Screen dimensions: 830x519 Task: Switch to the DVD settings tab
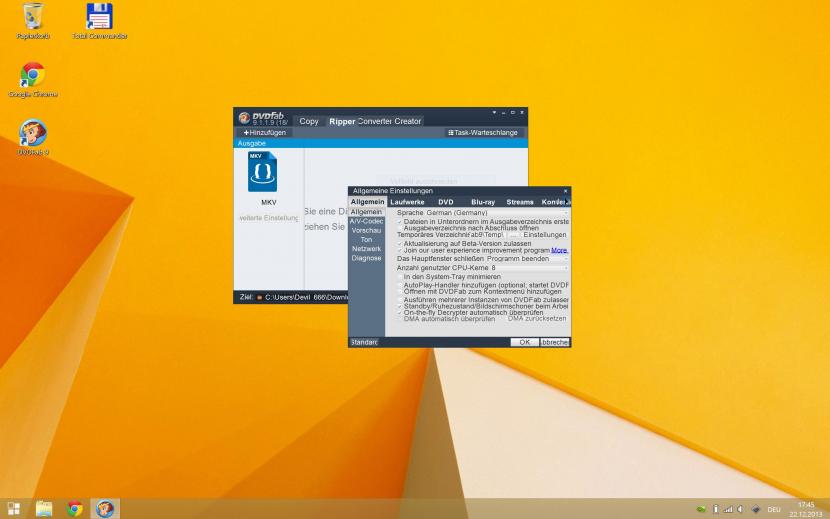tap(446, 202)
